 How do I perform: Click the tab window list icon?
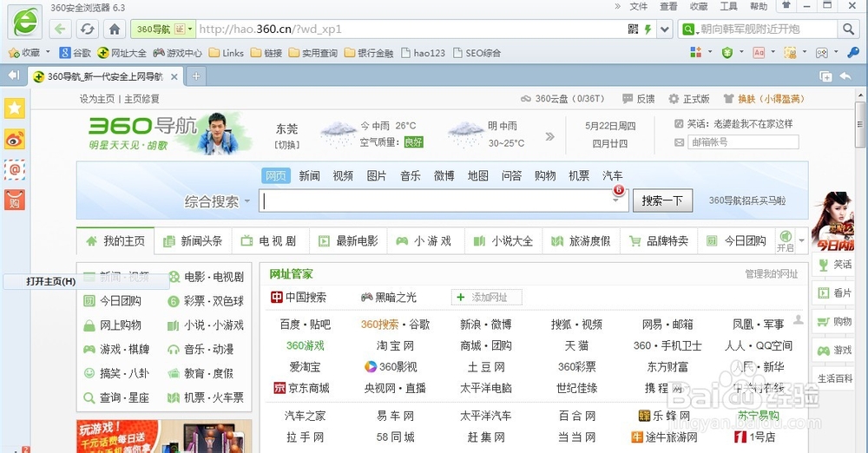click(x=825, y=76)
